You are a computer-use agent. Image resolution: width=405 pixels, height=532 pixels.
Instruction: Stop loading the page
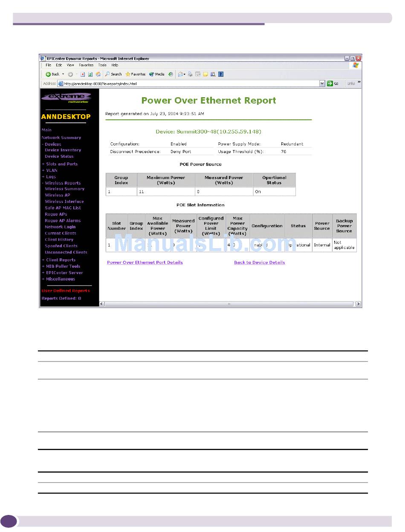coord(83,74)
